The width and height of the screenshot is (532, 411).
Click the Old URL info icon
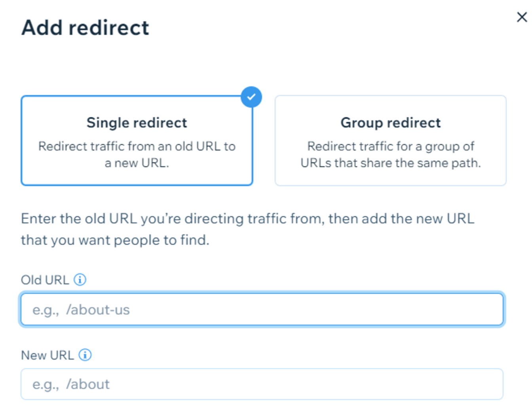80,280
